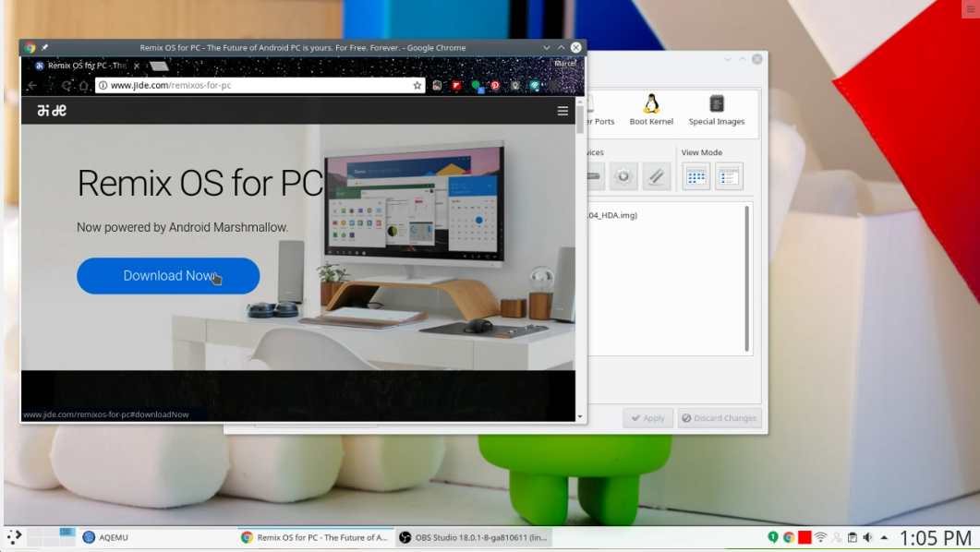The image size is (980, 552).
Task: Switch to icon grid view mode
Action: [696, 176]
